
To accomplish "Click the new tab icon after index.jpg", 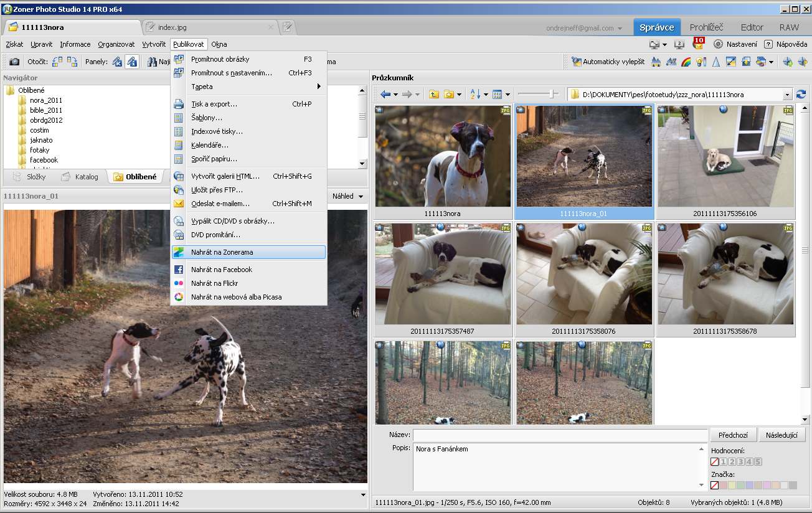I will point(287,27).
